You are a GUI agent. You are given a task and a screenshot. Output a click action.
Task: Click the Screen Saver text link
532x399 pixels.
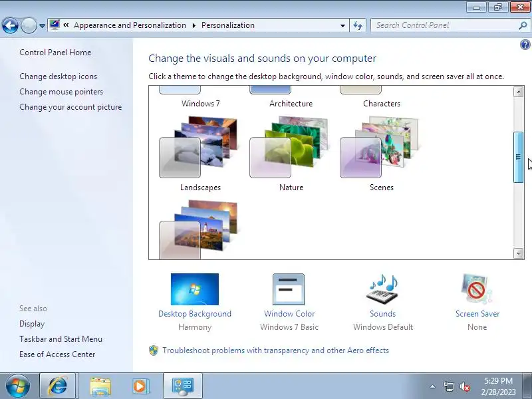477,314
